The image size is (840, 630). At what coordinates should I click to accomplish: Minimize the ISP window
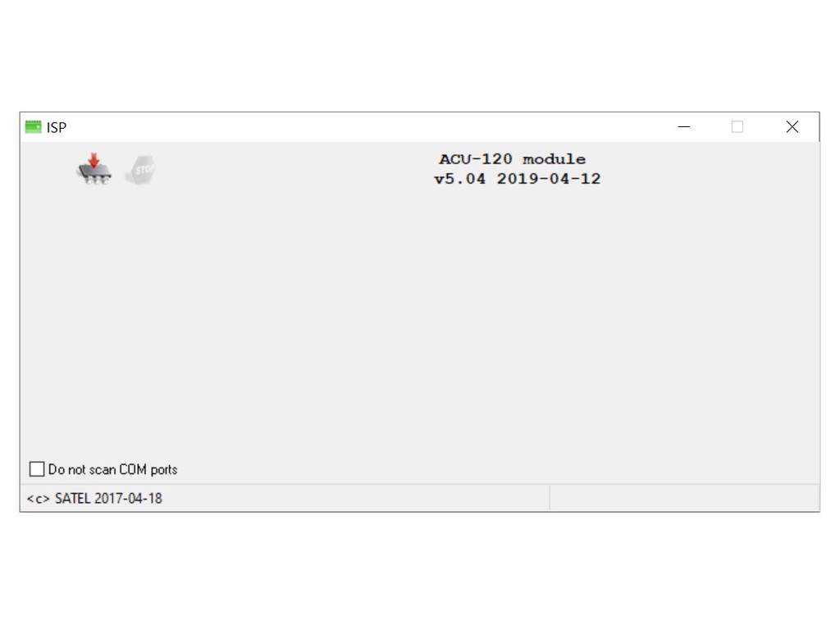(x=684, y=127)
